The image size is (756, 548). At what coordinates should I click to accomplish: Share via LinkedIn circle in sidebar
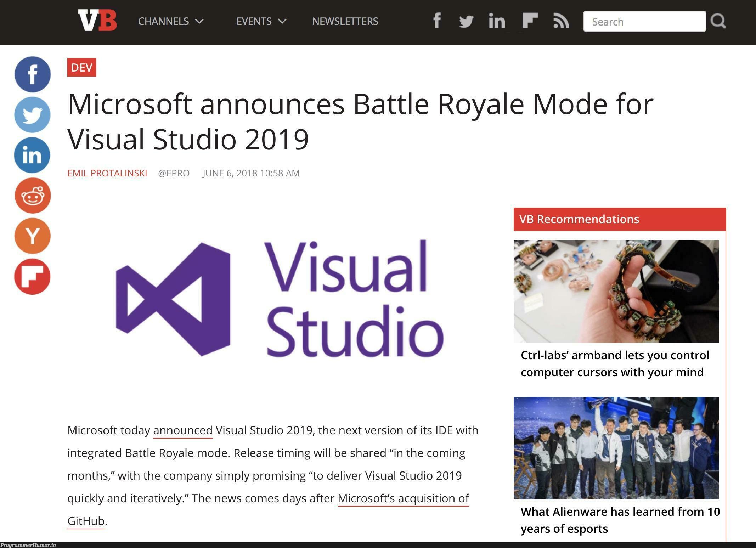coord(33,155)
